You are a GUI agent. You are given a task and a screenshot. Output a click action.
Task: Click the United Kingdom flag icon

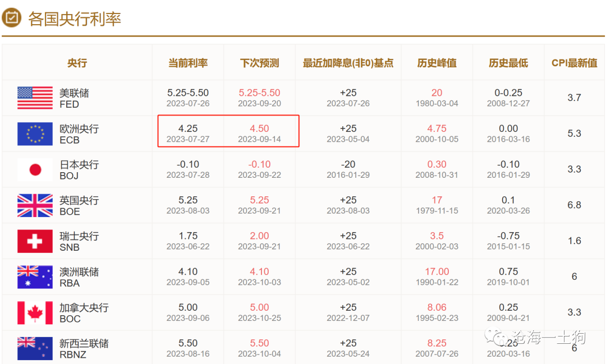[35, 205]
